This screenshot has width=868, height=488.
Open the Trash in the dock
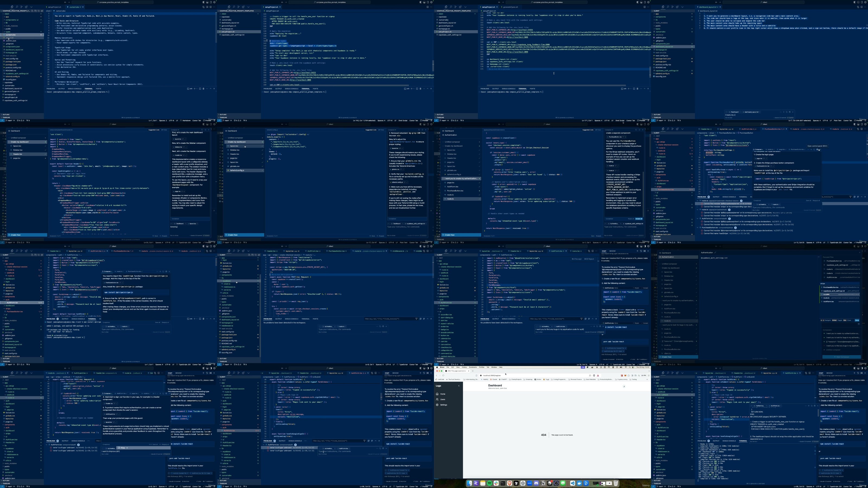tap(616, 483)
